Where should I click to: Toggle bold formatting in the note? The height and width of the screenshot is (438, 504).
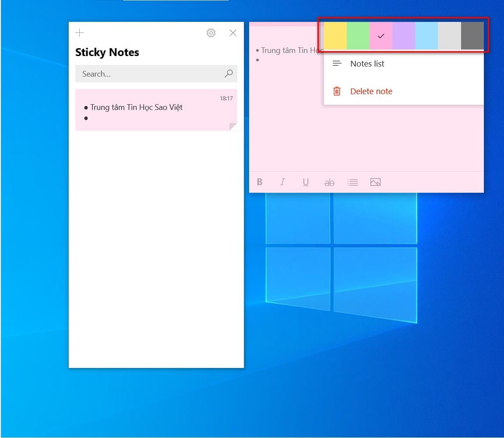point(259,182)
